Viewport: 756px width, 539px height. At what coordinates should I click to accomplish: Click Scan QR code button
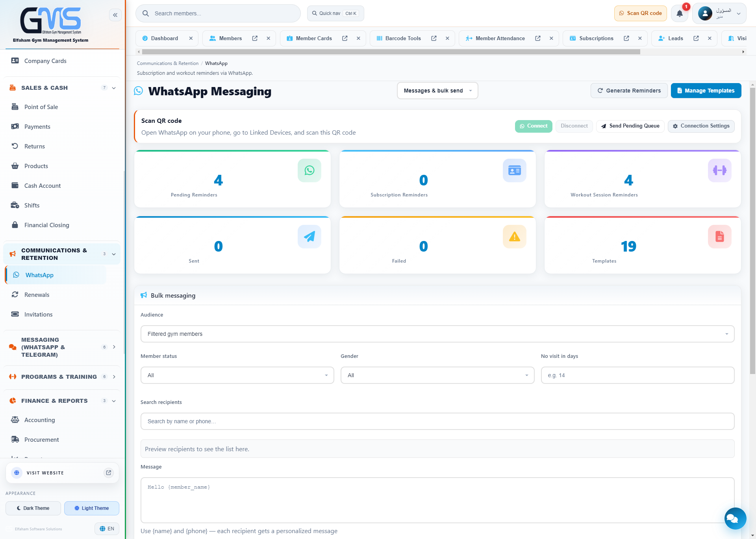tap(641, 13)
